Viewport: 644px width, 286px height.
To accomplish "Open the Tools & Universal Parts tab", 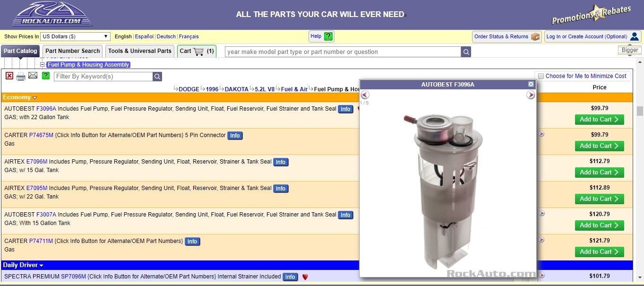I will click(140, 51).
